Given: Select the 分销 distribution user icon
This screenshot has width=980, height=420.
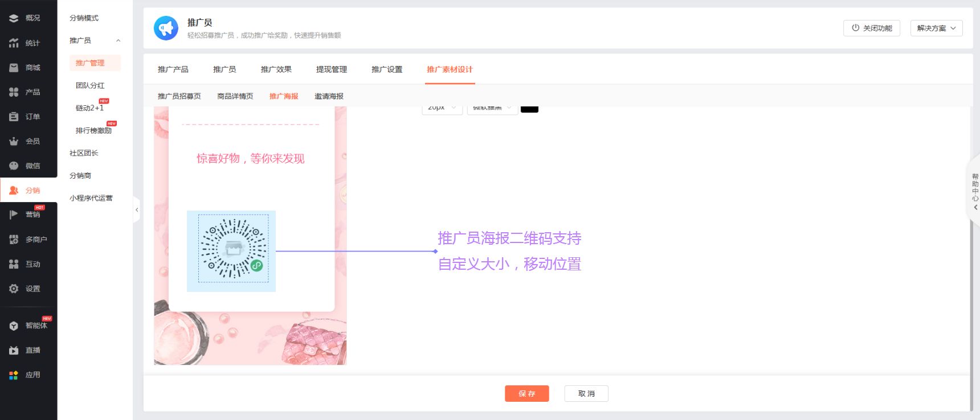Looking at the screenshot, I should click(14, 191).
